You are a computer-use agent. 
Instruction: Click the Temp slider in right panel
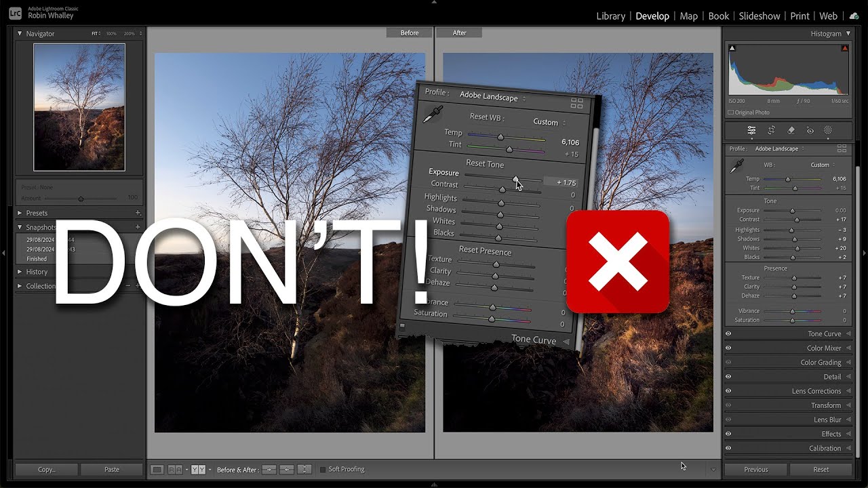[x=792, y=179]
